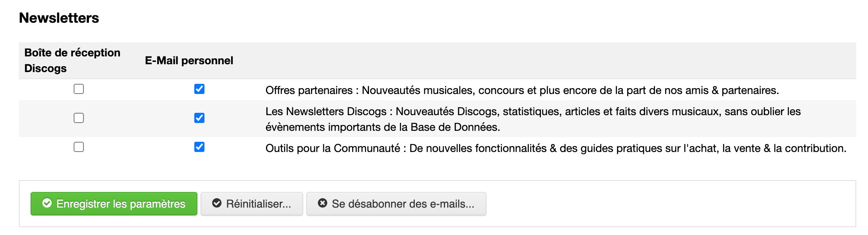Enable Discogs inbox for Les Newsletters Discogs
Viewport: 868px width, 235px height.
tap(79, 118)
